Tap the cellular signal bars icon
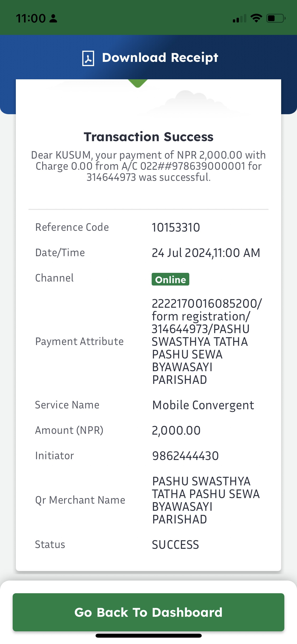 pyautogui.click(x=239, y=19)
